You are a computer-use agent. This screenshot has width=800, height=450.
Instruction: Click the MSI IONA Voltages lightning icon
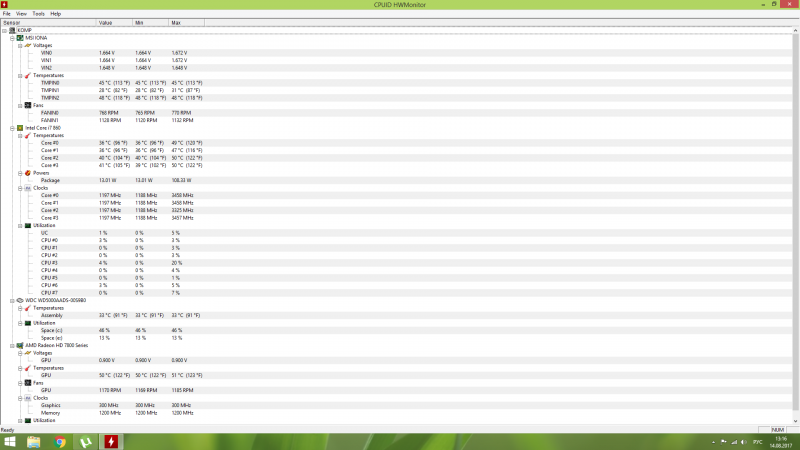coord(28,45)
